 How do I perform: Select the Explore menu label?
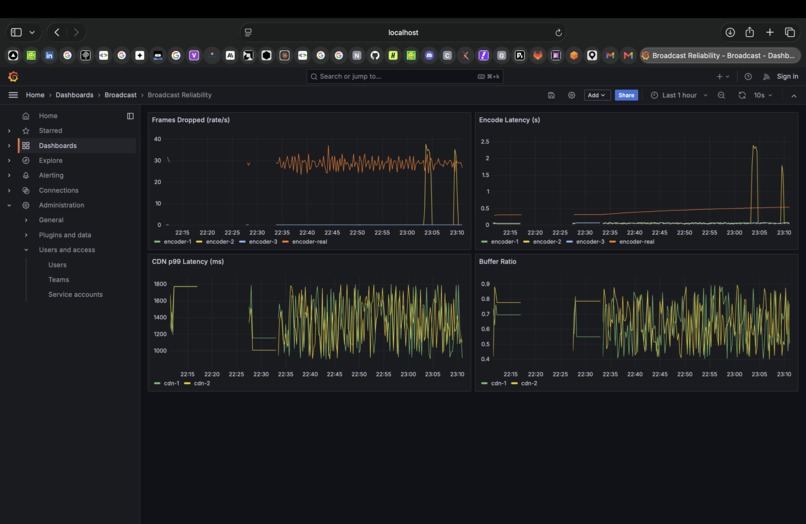[x=50, y=160]
